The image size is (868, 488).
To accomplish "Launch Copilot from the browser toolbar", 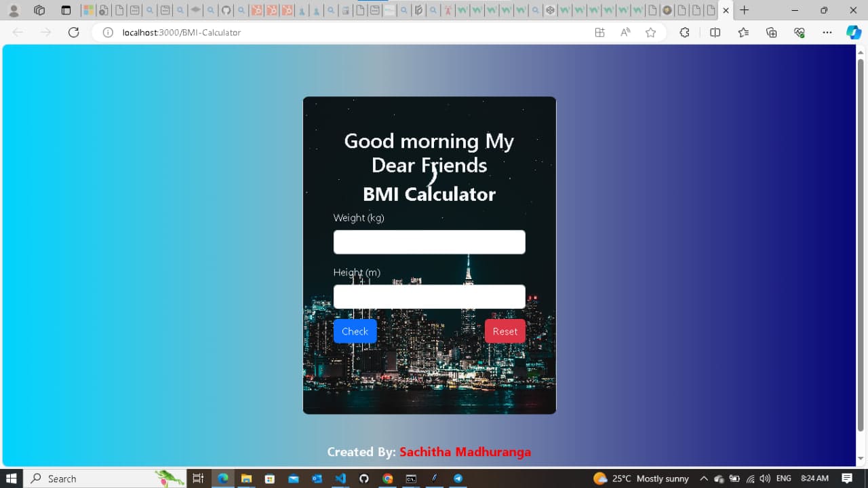I will (853, 33).
